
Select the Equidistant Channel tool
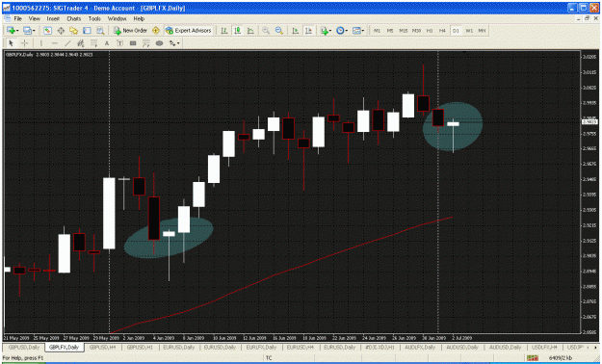(x=81, y=43)
